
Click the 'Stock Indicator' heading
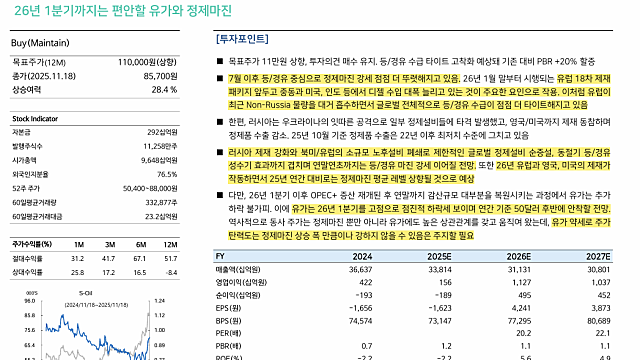coord(35,119)
